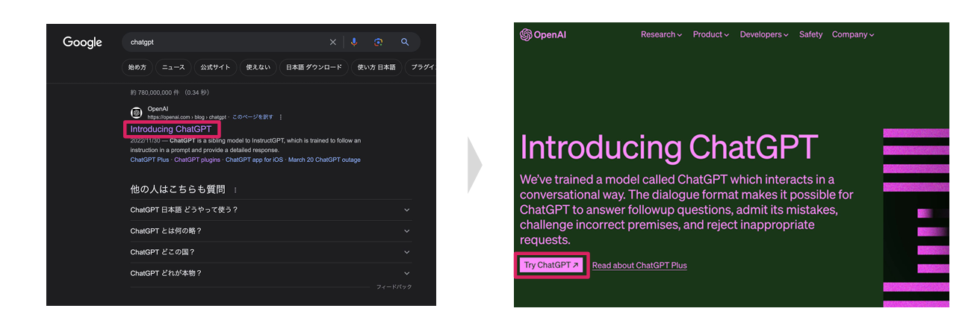Open the Research dropdown menu
This screenshot has height=323, width=980.
pyautogui.click(x=661, y=34)
